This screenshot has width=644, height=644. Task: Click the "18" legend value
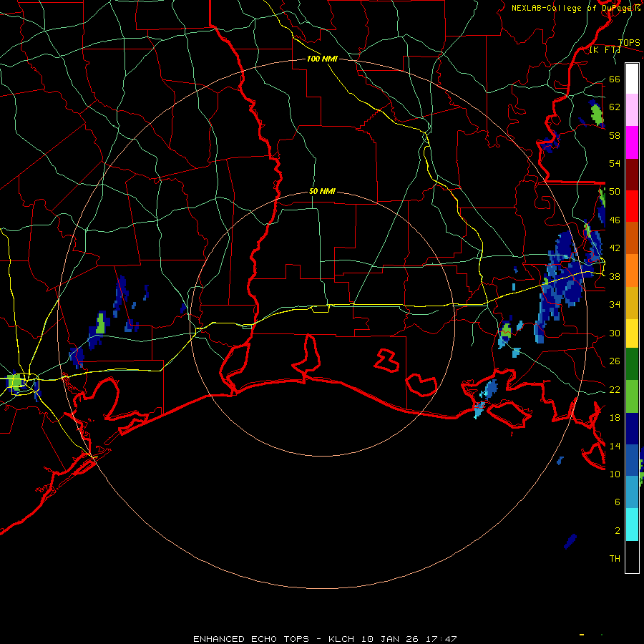[x=615, y=418]
